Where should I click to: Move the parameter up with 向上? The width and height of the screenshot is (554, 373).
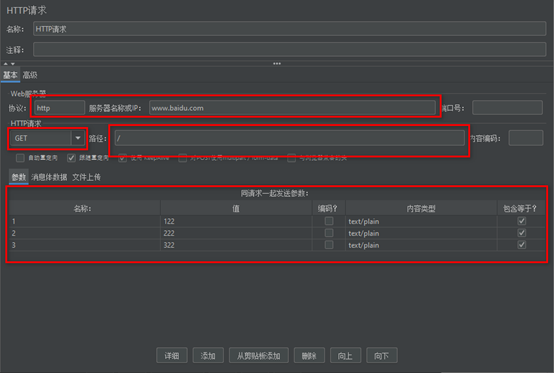click(346, 355)
